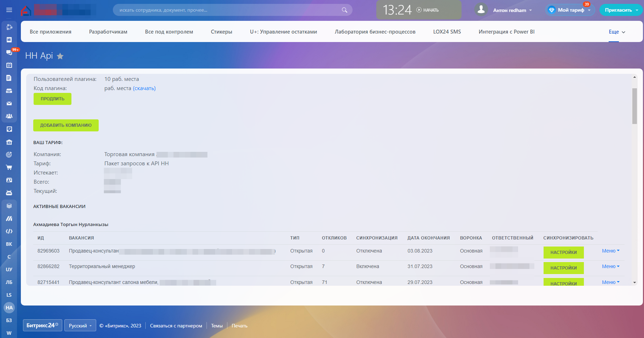Screen dimensions: 644x338
Task: Open the employees group icon in the sidebar
Action: tap(9, 116)
